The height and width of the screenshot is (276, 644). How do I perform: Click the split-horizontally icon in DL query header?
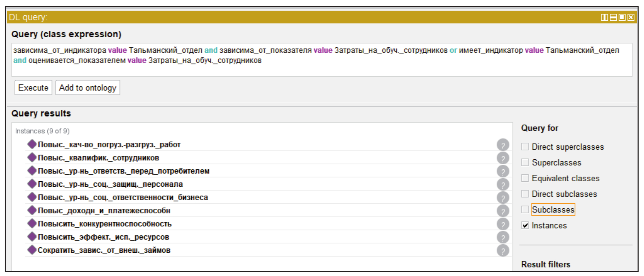pyautogui.click(x=613, y=17)
